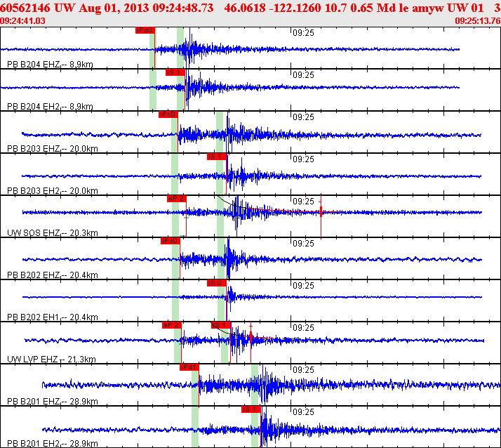Click the 09:25 time label on B201 EH2
Screen dimensions: 501x448
point(304,412)
